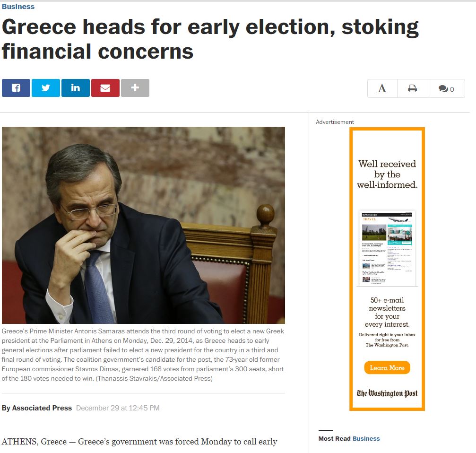Change text size with A button
Screen dimensions: 476x453
coord(382,88)
